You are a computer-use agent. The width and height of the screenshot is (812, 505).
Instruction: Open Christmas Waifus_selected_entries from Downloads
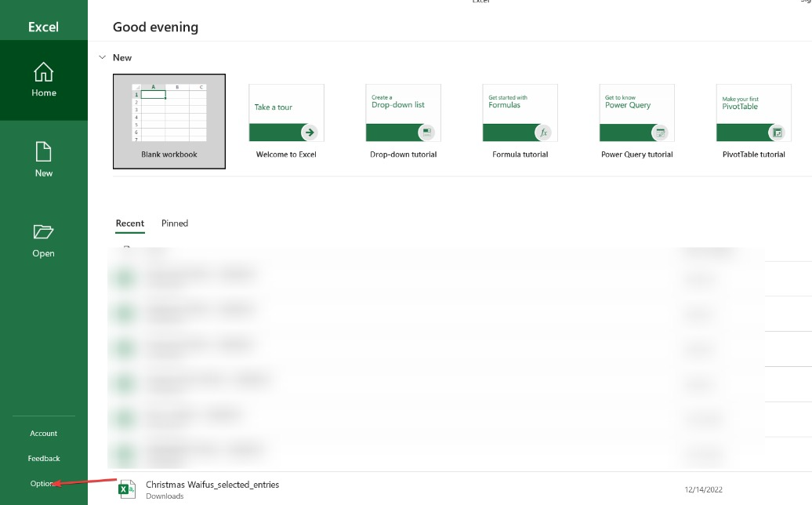tap(212, 485)
